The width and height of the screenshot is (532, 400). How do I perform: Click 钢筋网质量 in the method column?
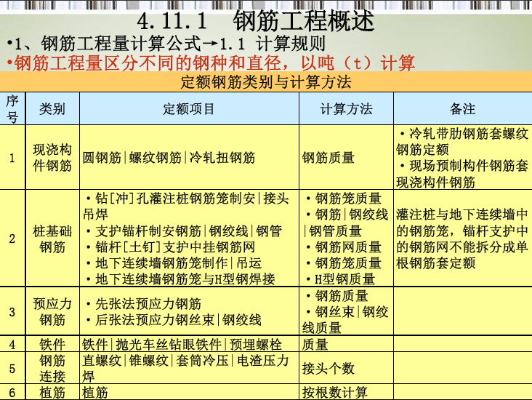[x=344, y=247]
